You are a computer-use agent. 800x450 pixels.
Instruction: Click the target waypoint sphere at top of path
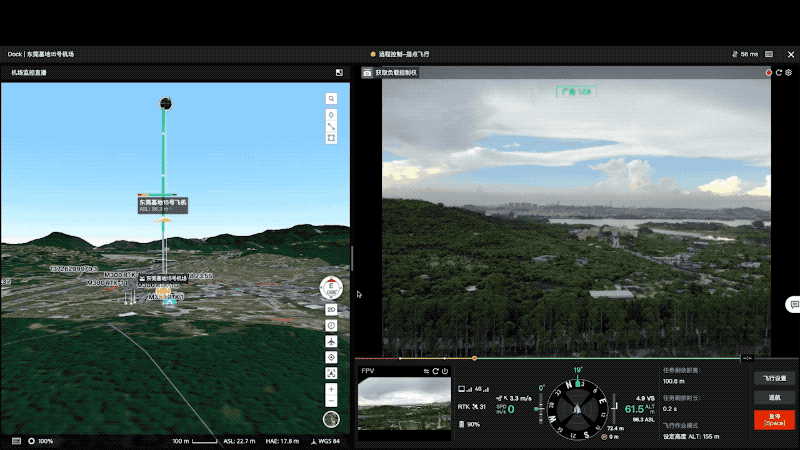[x=165, y=104]
